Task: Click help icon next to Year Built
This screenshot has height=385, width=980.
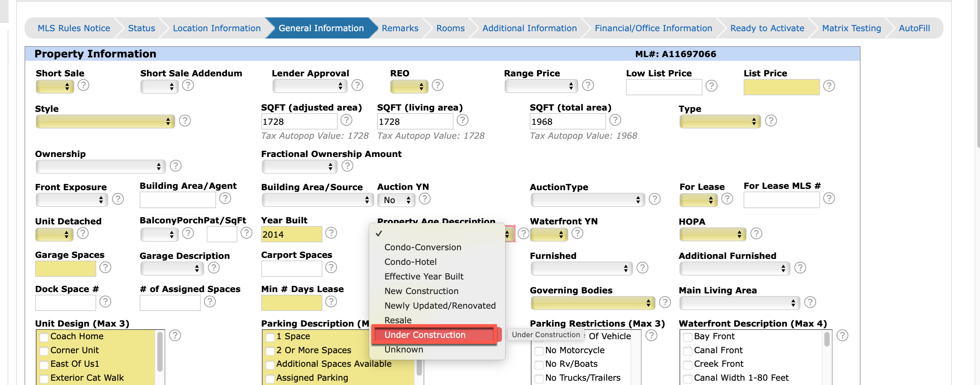Action: pos(331,233)
